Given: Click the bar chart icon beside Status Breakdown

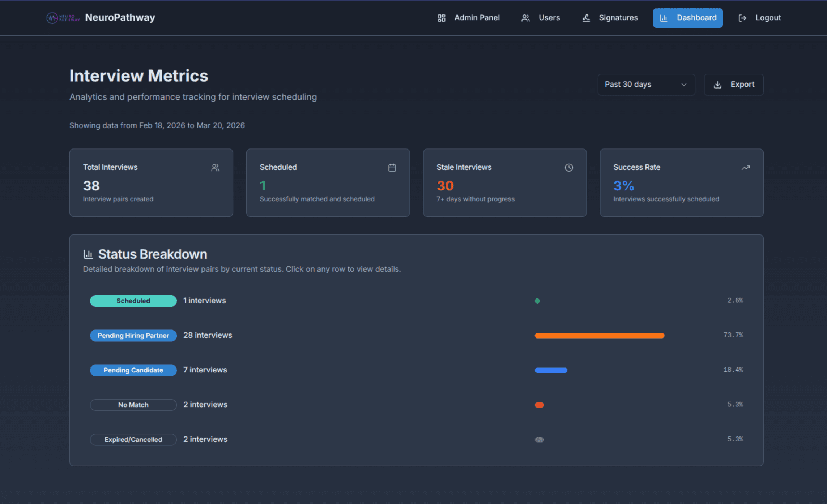Looking at the screenshot, I should click(88, 254).
